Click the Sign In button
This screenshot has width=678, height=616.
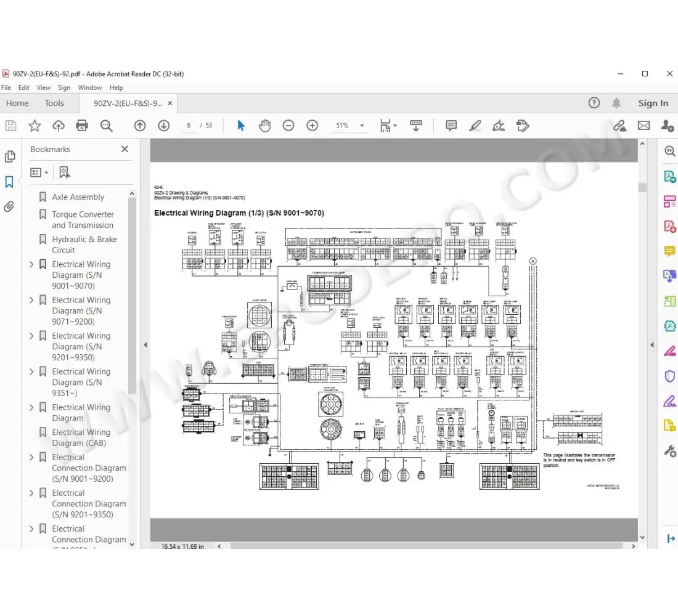tap(653, 103)
